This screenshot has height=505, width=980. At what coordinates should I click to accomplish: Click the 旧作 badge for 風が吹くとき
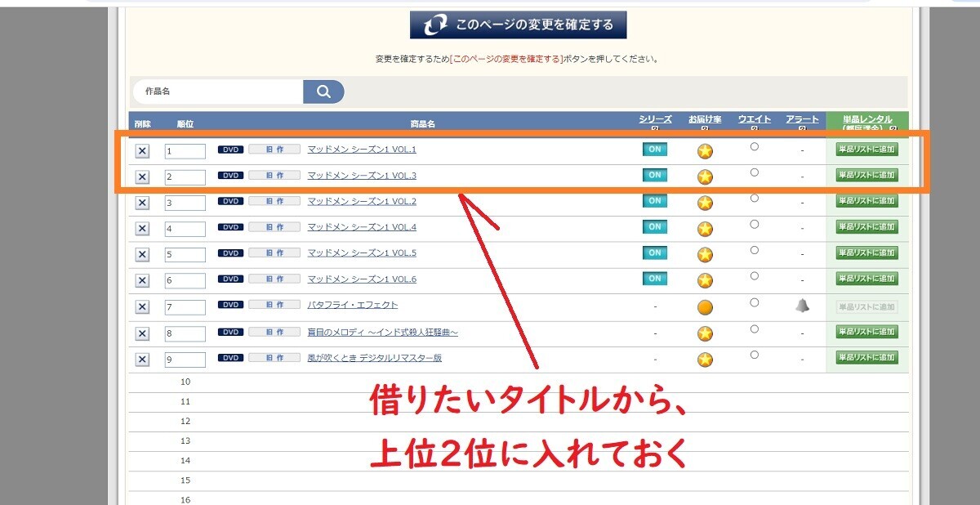click(274, 358)
